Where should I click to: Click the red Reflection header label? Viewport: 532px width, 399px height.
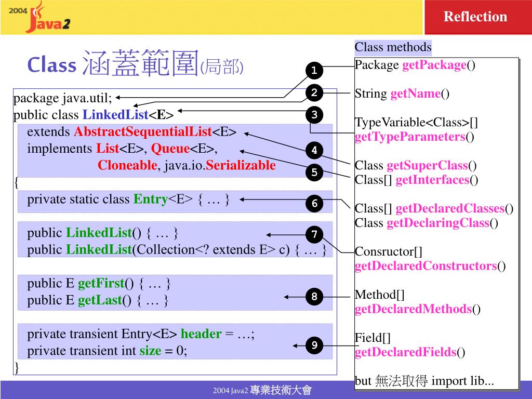(475, 16)
